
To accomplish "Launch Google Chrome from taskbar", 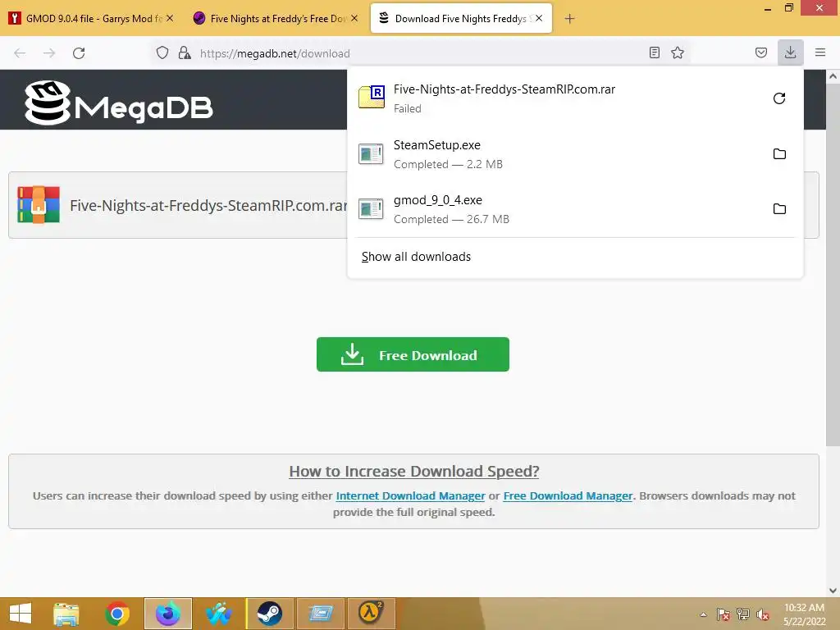I will [116, 614].
